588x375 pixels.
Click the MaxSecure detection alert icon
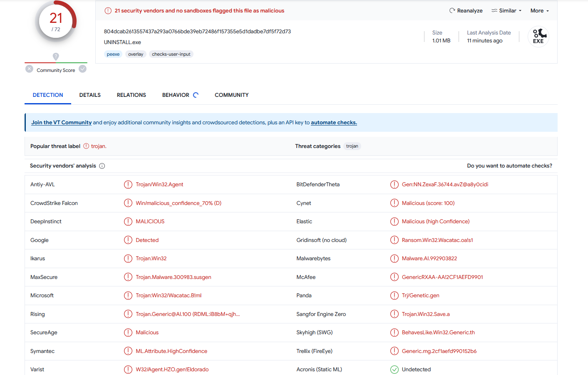tap(128, 277)
